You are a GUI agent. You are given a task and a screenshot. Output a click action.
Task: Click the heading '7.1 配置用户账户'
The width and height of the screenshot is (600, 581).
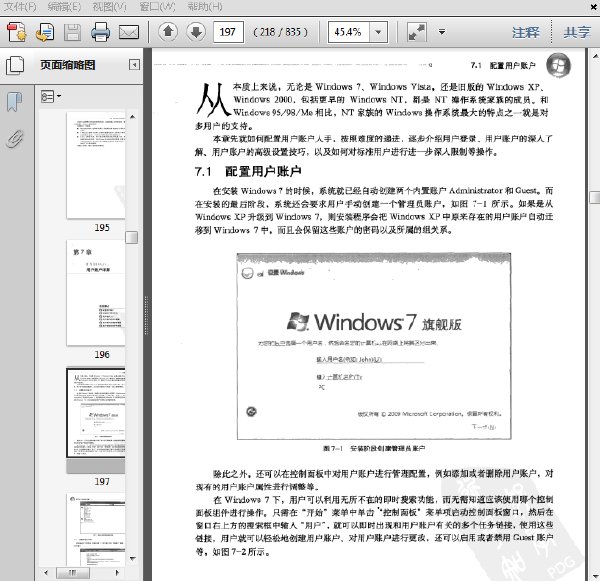(248, 171)
